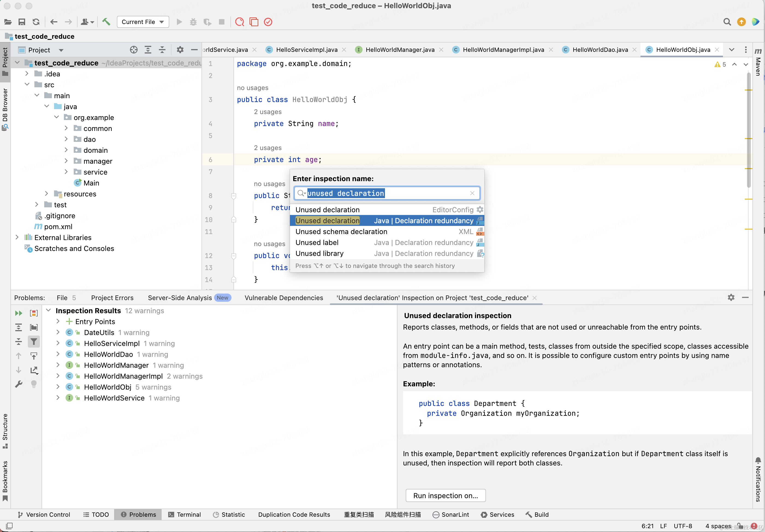Click the editor vertical scrollbar

coord(748,130)
